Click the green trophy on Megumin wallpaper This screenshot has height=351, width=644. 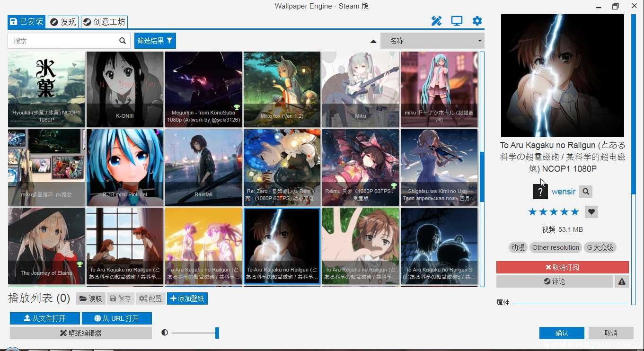point(237,107)
